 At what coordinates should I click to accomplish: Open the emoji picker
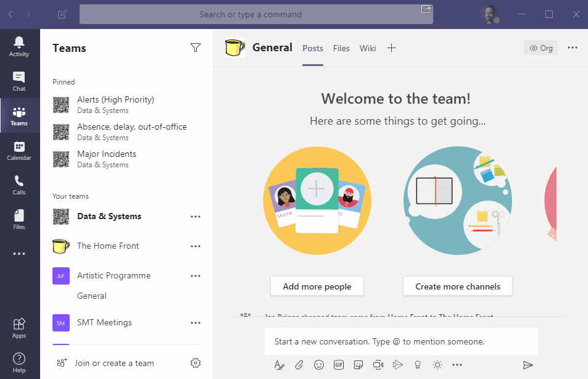pos(319,365)
